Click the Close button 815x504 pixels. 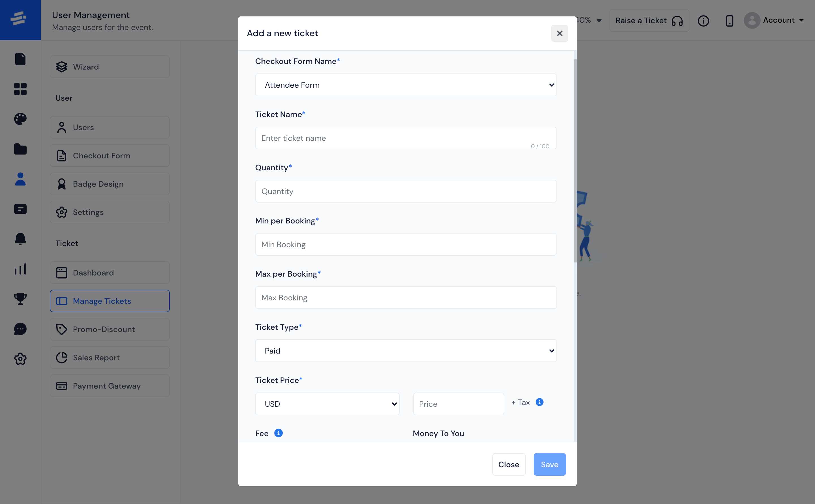pos(509,464)
